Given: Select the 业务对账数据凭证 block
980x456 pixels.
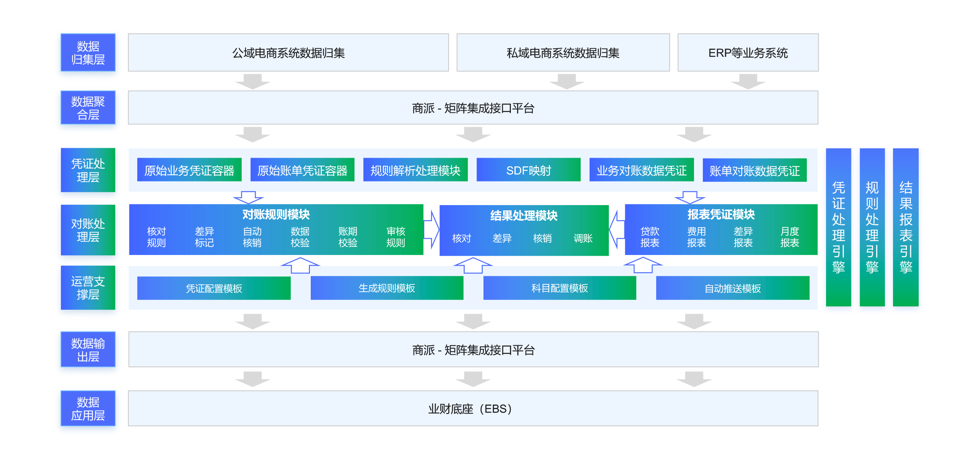Looking at the screenshot, I should (x=641, y=170).
